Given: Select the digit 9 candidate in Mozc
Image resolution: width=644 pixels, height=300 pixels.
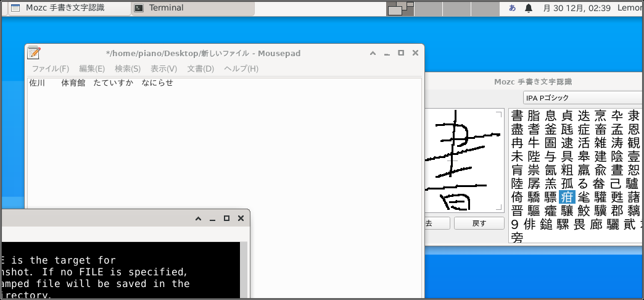Looking at the screenshot, I should 515,225.
